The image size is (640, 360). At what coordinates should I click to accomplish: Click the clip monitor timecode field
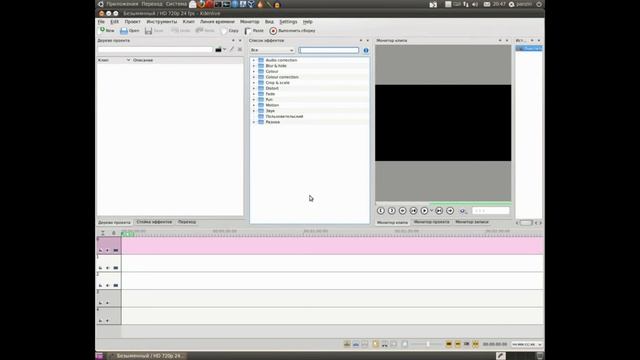point(491,211)
